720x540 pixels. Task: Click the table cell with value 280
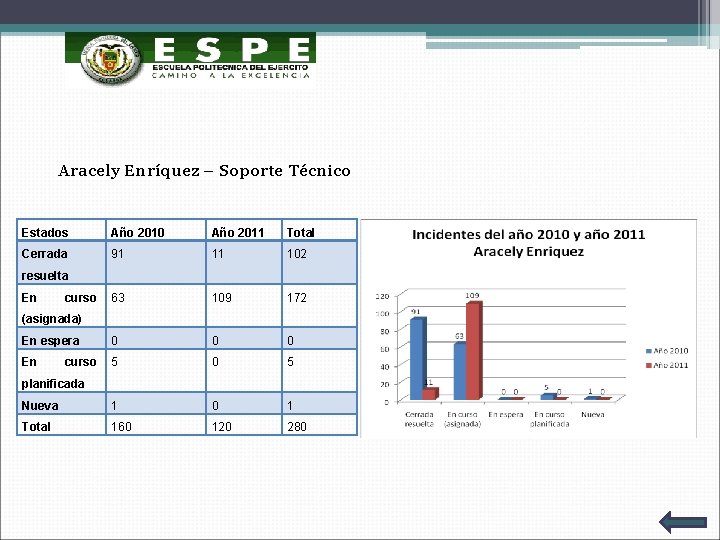pyautogui.click(x=320, y=425)
